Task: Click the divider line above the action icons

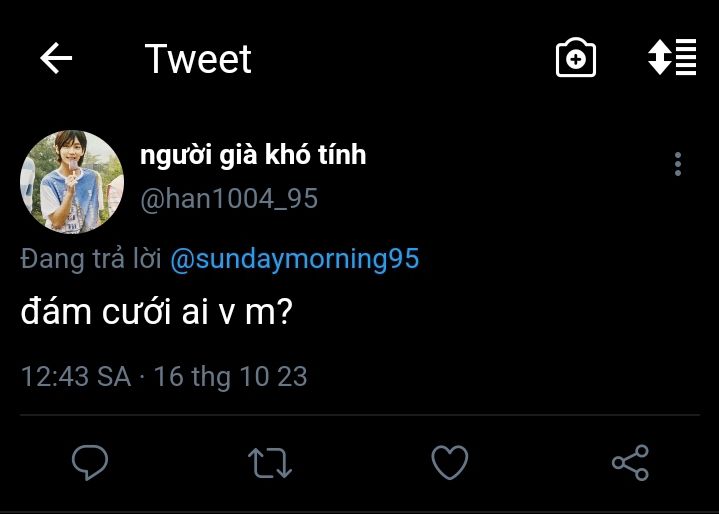Action: coord(359,414)
